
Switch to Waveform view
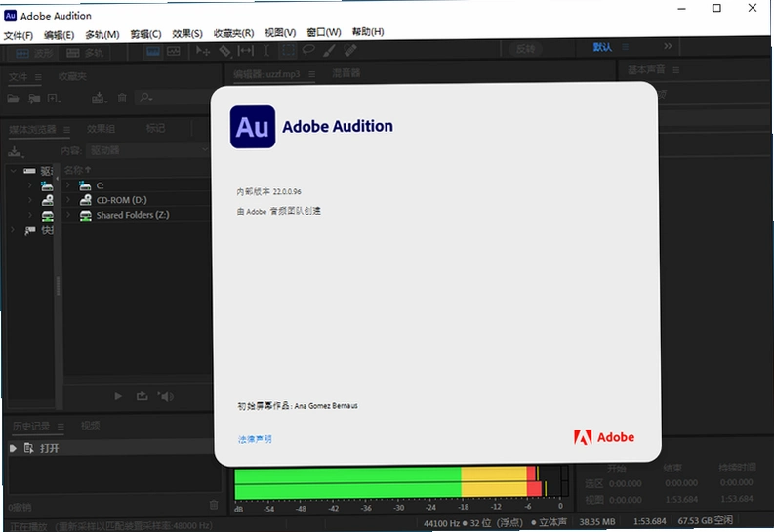[x=33, y=53]
